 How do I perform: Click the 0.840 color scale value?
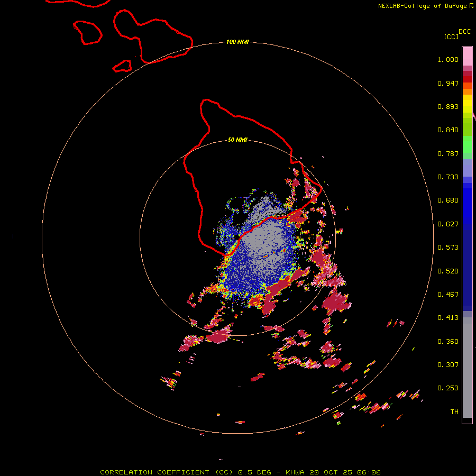coord(448,130)
